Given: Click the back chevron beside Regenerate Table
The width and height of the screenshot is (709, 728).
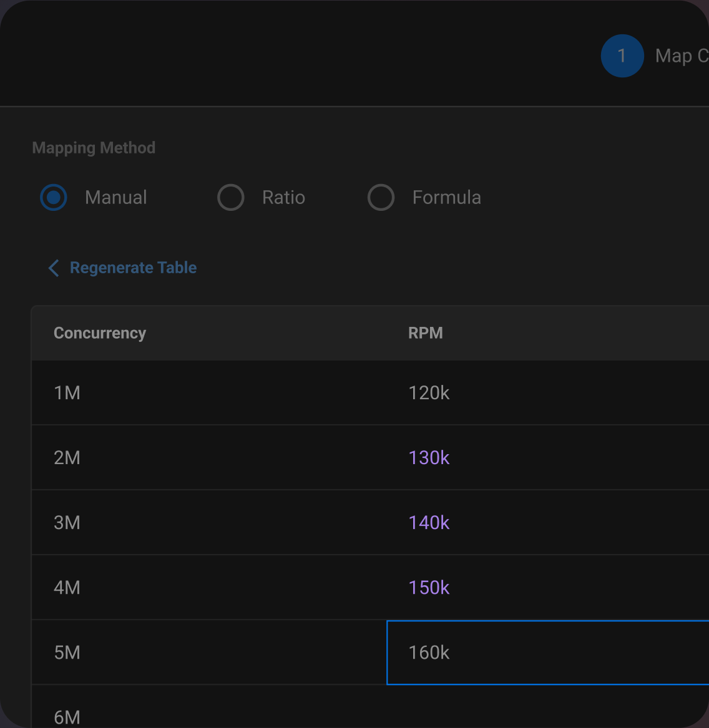Looking at the screenshot, I should [x=54, y=268].
